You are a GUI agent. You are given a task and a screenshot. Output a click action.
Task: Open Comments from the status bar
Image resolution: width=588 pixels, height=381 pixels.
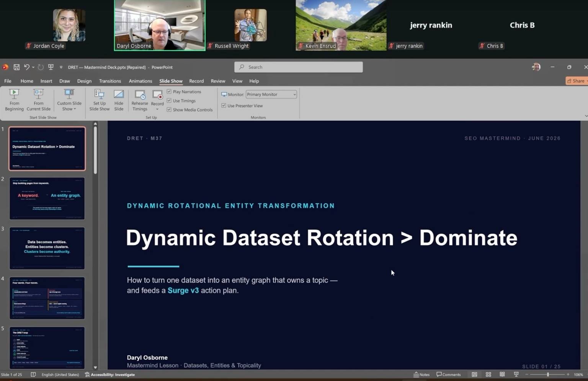449,374
